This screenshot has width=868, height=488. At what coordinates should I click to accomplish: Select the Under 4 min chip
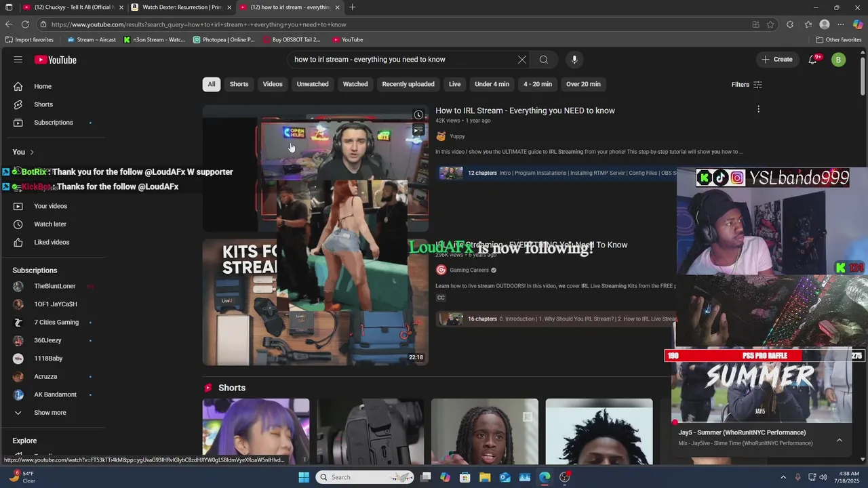pos(492,85)
